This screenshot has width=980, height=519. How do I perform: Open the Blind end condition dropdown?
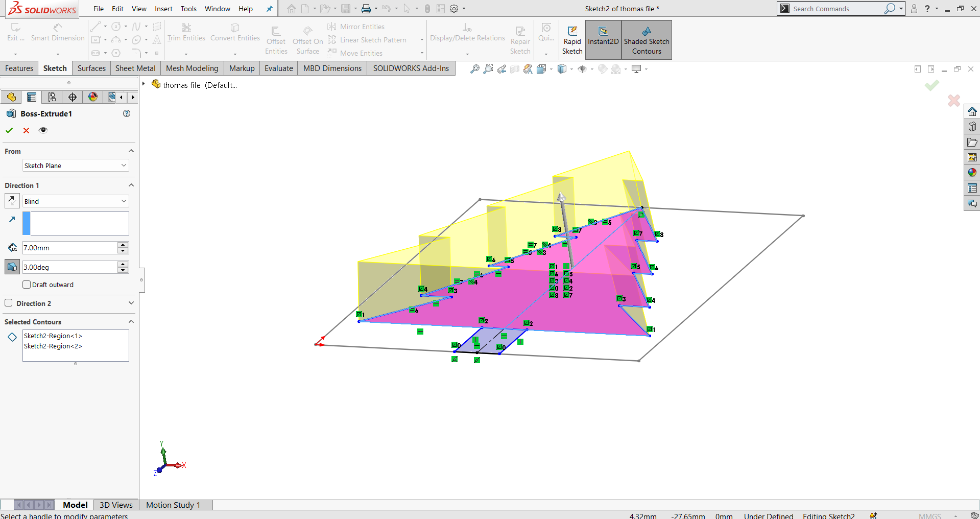(x=76, y=201)
